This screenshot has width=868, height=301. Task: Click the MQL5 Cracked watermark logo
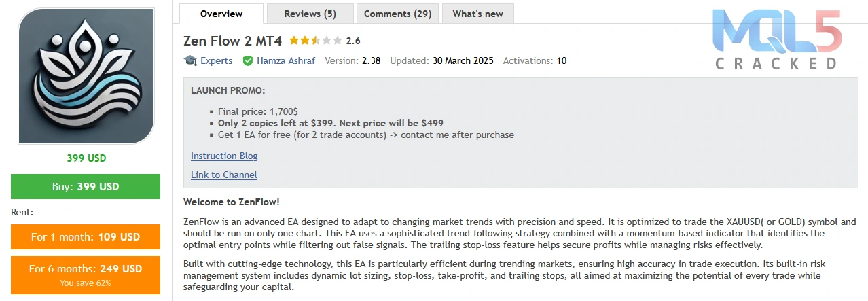point(778,38)
